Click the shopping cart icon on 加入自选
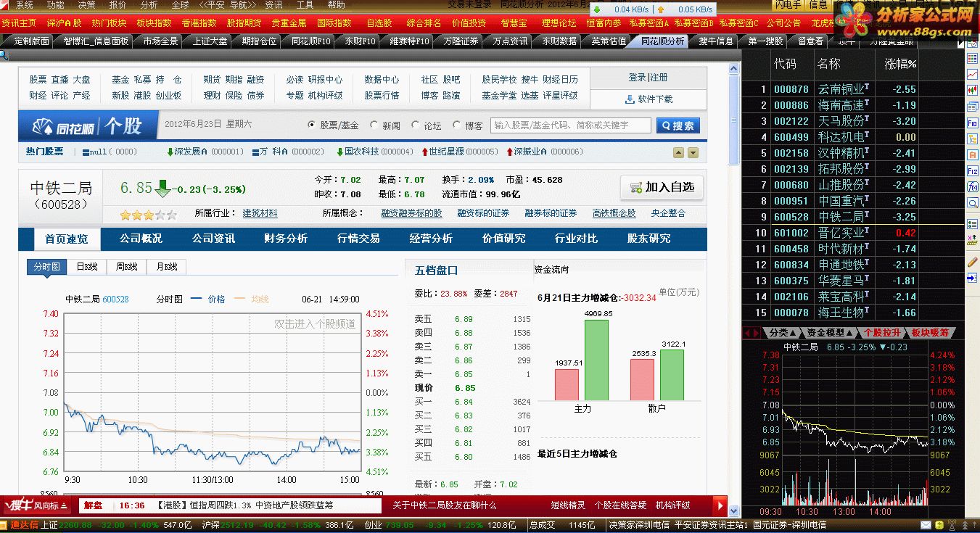Viewport: 980px width, 533px height. click(635, 187)
